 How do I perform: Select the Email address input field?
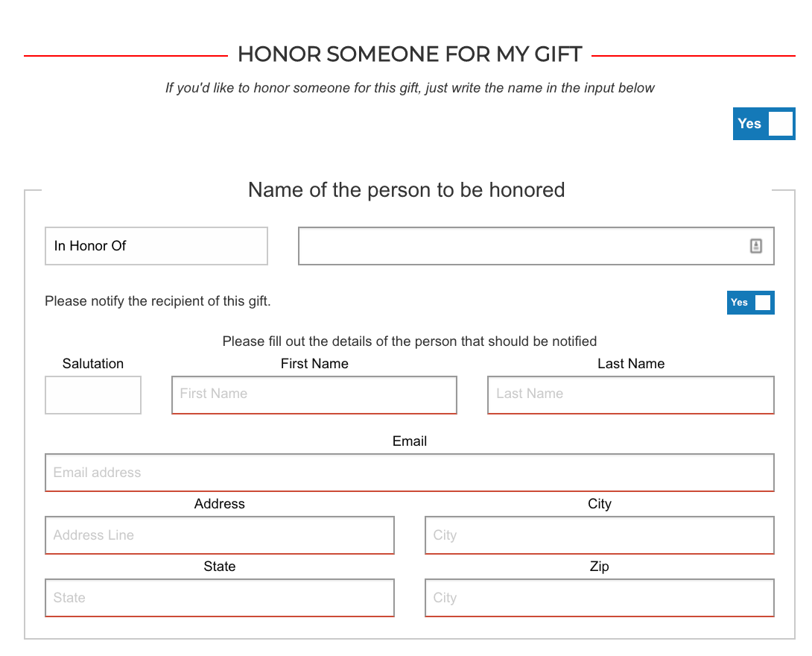click(409, 473)
